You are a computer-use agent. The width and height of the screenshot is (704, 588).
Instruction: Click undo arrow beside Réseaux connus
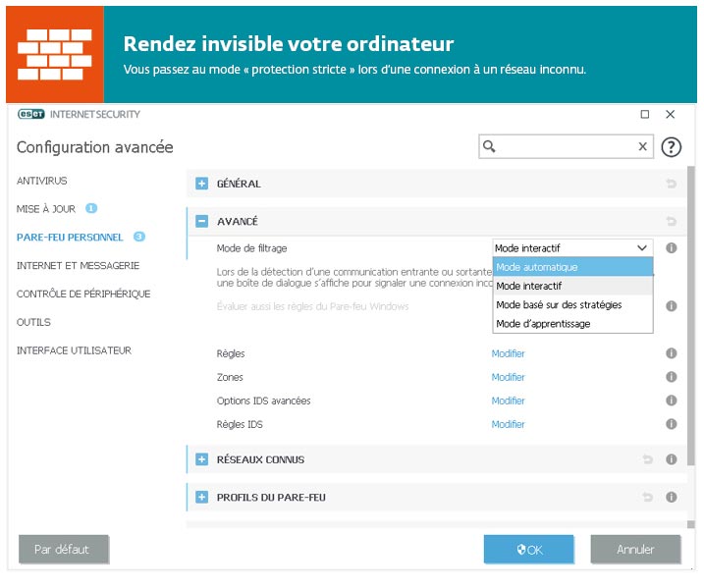pyautogui.click(x=648, y=459)
